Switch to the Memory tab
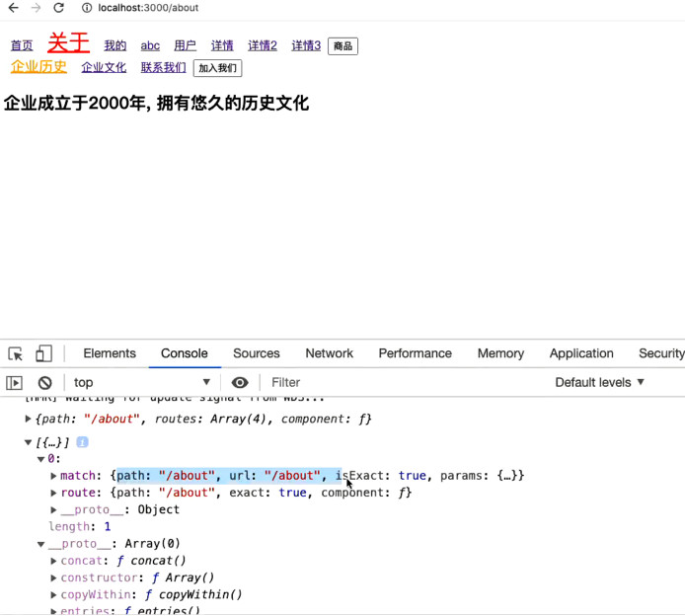The height and width of the screenshot is (616, 685). click(x=500, y=353)
